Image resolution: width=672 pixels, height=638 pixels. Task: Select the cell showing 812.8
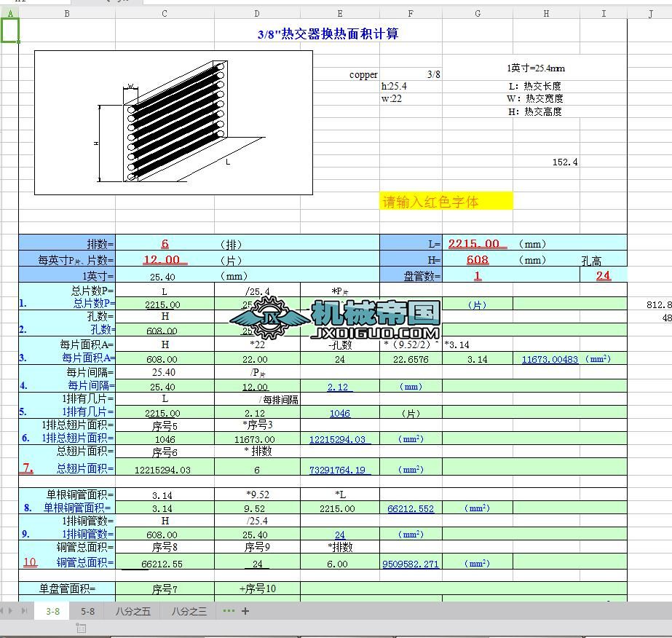pos(658,305)
